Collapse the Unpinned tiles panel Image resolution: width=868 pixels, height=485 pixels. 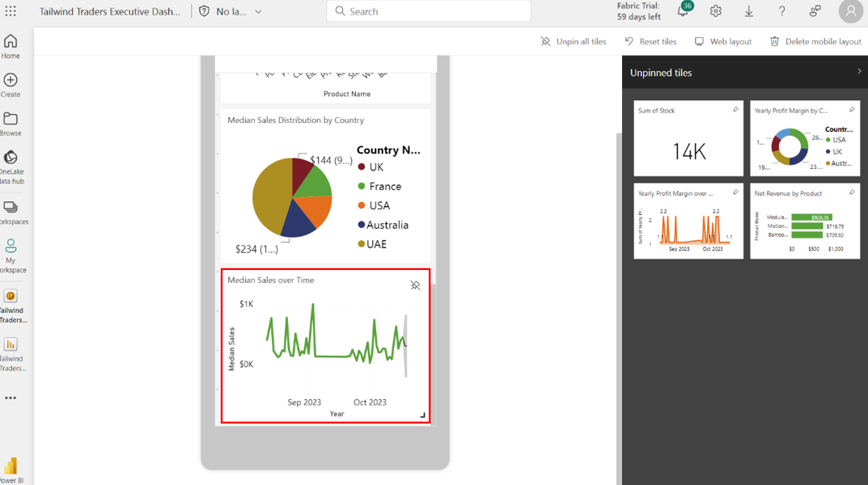coord(859,72)
